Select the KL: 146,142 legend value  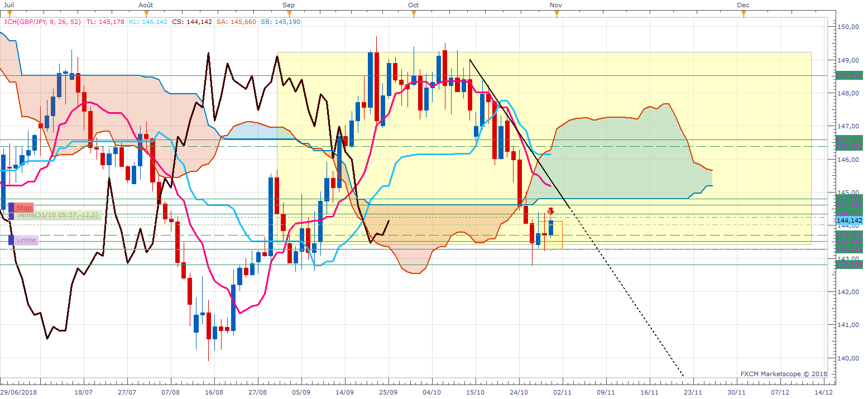point(148,22)
